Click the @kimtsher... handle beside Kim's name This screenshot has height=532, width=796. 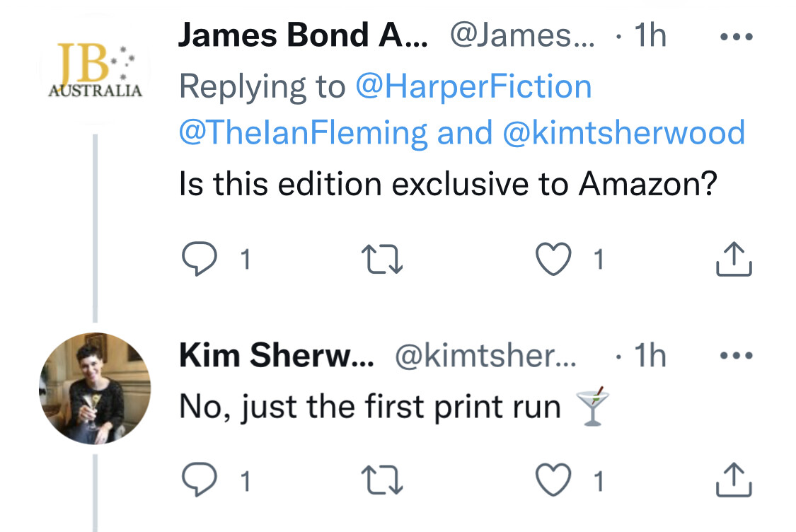[485, 357]
